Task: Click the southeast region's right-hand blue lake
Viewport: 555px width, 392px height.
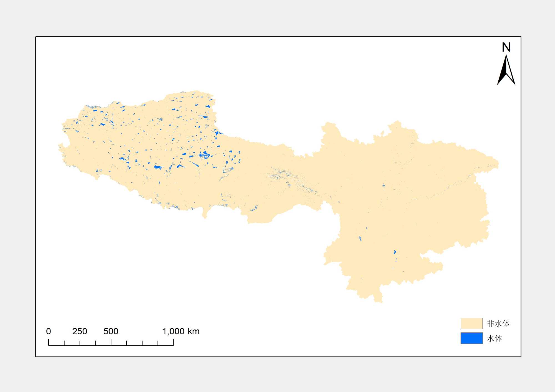Action: 395,252
